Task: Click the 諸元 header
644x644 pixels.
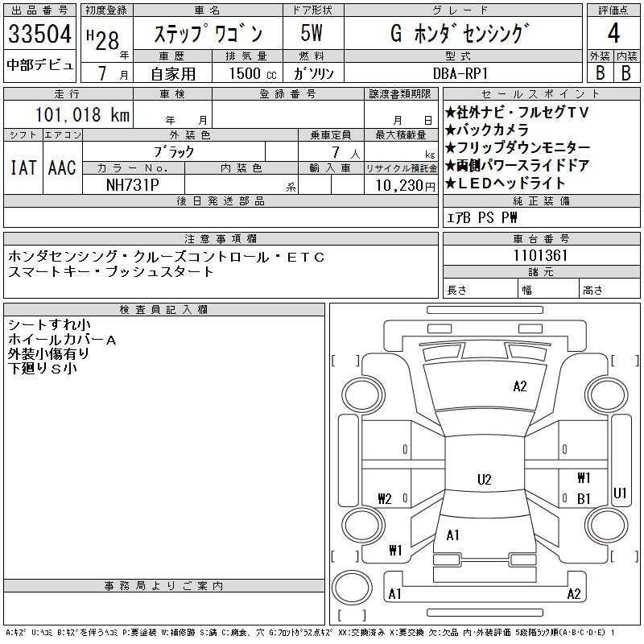Action: pyautogui.click(x=541, y=271)
